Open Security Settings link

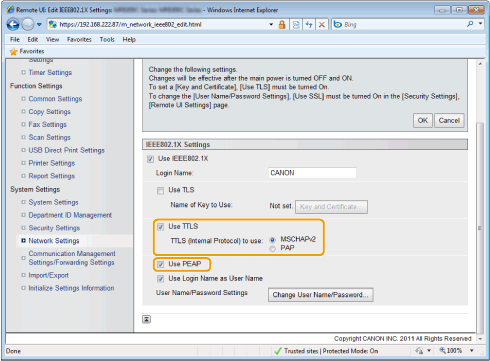54,228
